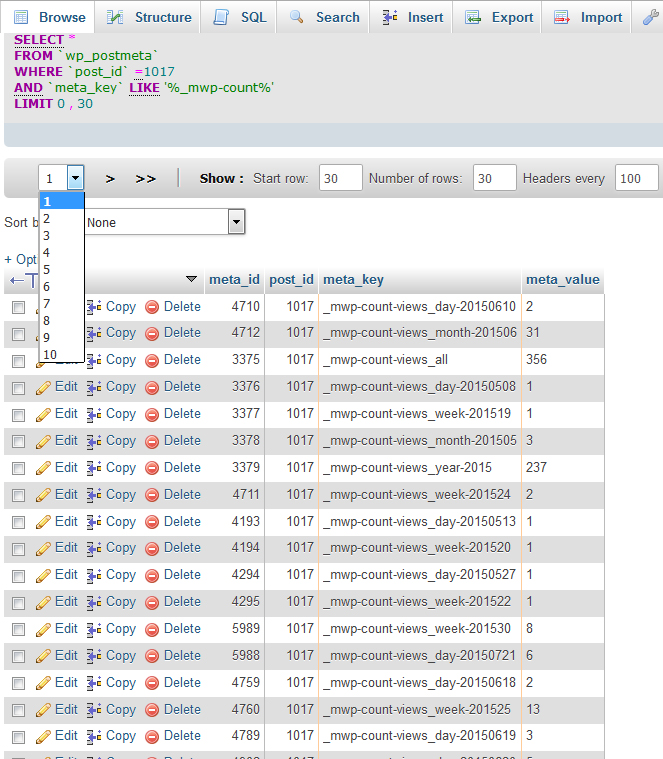
Task: Open the SQL tab
Action: pos(240,17)
